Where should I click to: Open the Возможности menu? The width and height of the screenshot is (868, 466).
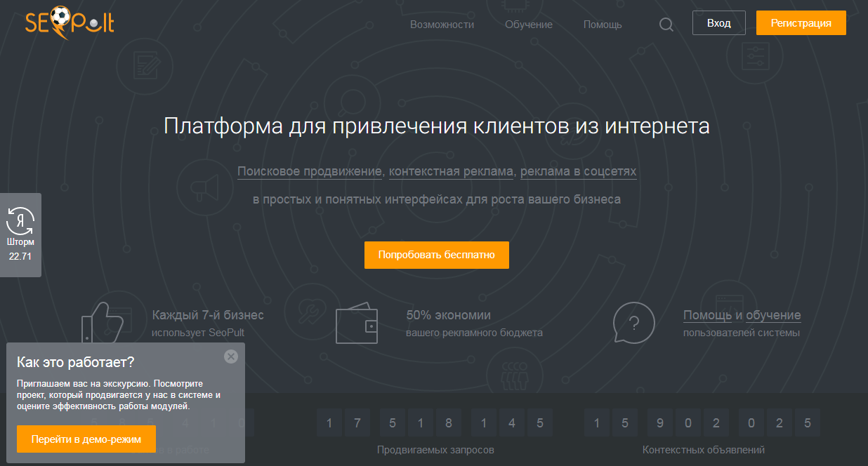click(x=442, y=25)
